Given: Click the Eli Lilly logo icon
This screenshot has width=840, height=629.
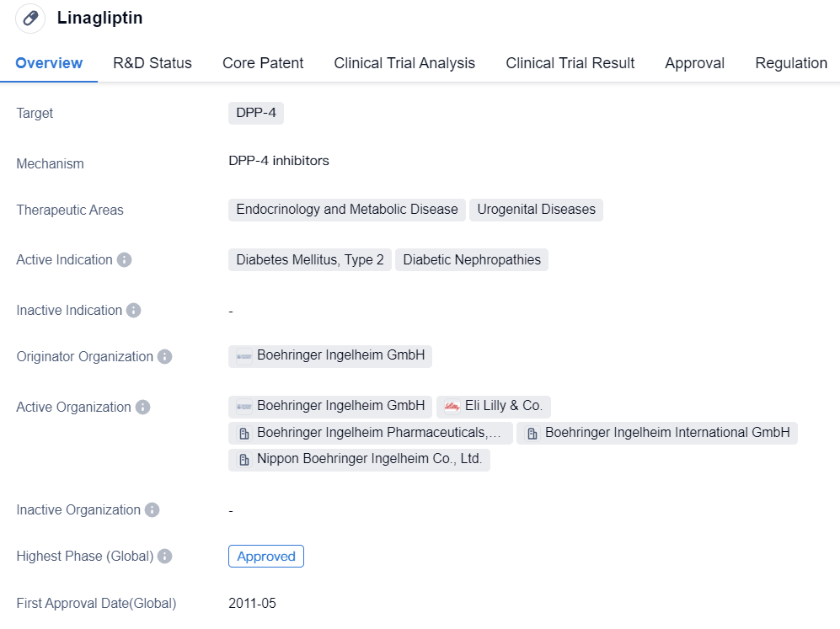Looking at the screenshot, I should tap(453, 406).
